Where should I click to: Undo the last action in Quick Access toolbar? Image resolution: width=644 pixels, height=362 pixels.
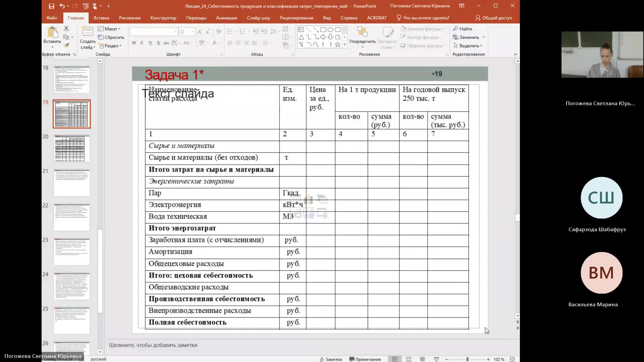(x=62, y=6)
